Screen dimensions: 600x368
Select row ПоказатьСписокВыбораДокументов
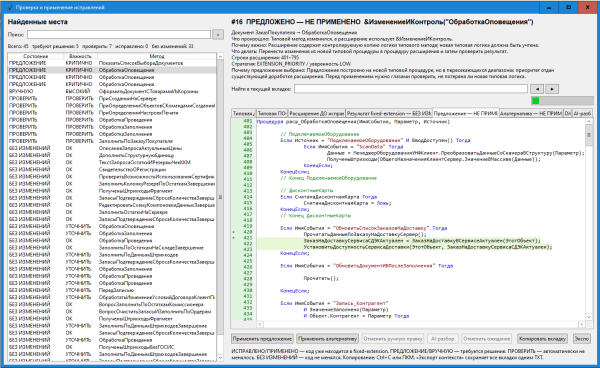(x=112, y=63)
